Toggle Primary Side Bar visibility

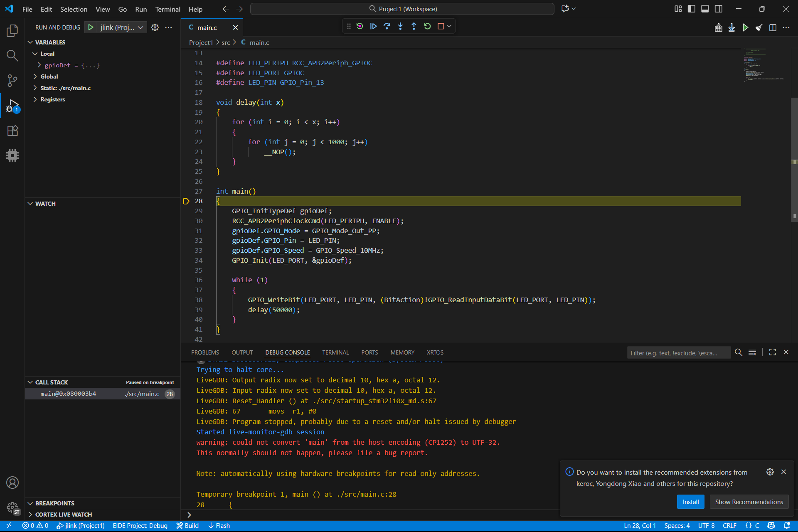692,9
